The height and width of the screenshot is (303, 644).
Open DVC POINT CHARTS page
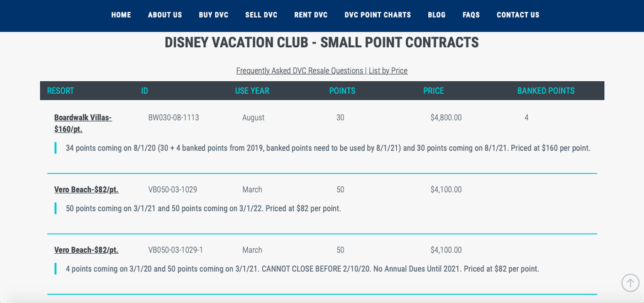378,14
